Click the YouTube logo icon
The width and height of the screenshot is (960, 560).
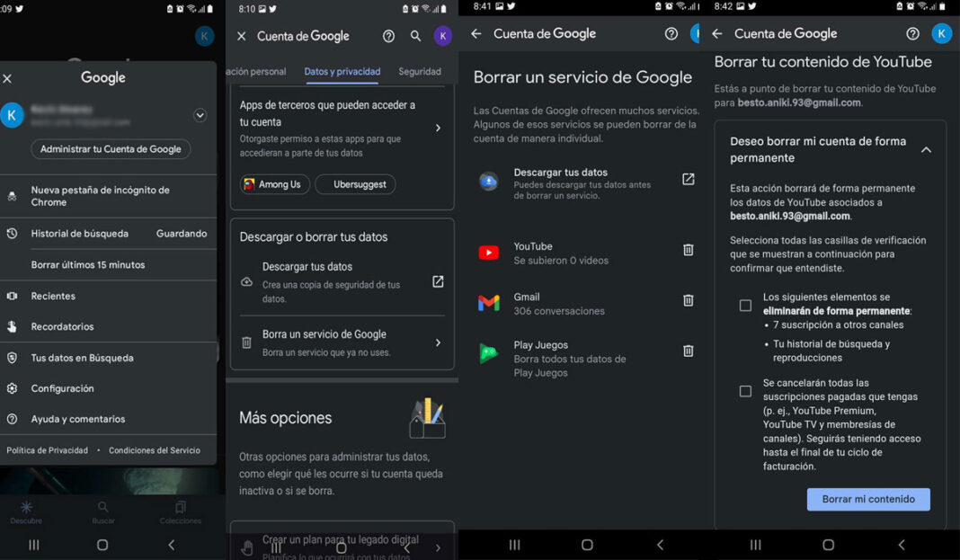point(489,253)
